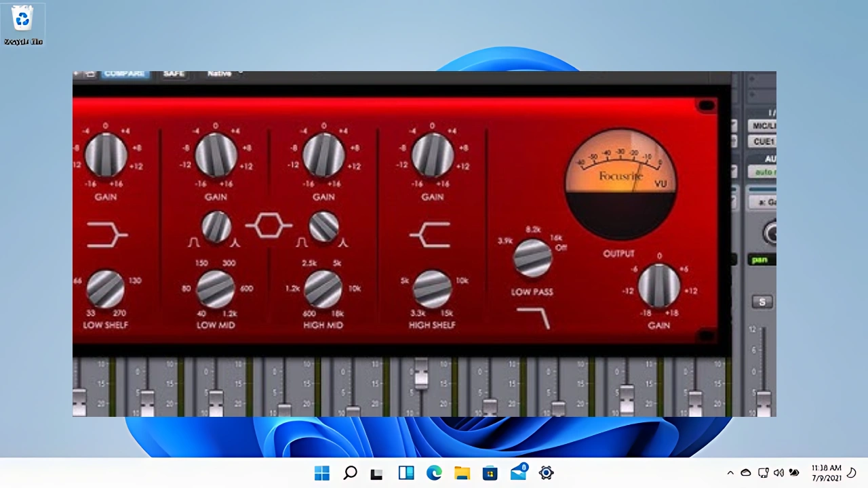Launch Microsoft Edge from the taskbar

pos(434,473)
